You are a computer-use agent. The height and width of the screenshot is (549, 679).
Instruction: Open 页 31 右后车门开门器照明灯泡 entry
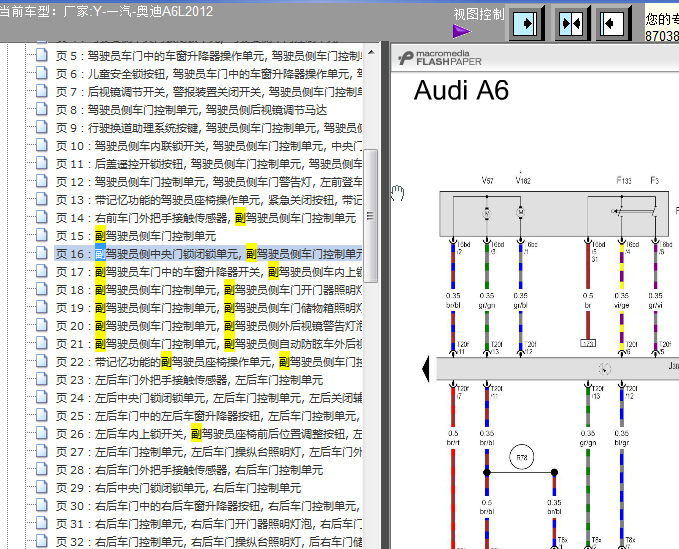click(x=209, y=524)
